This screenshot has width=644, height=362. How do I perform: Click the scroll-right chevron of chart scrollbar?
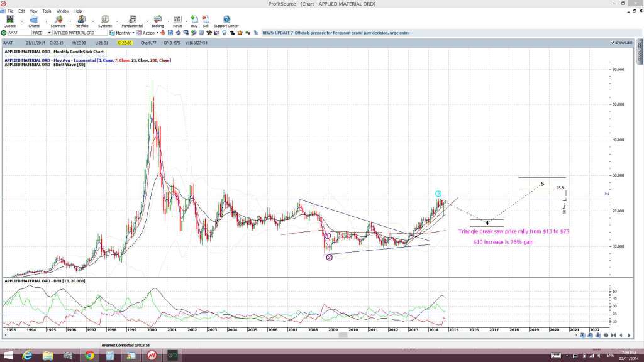point(576,336)
